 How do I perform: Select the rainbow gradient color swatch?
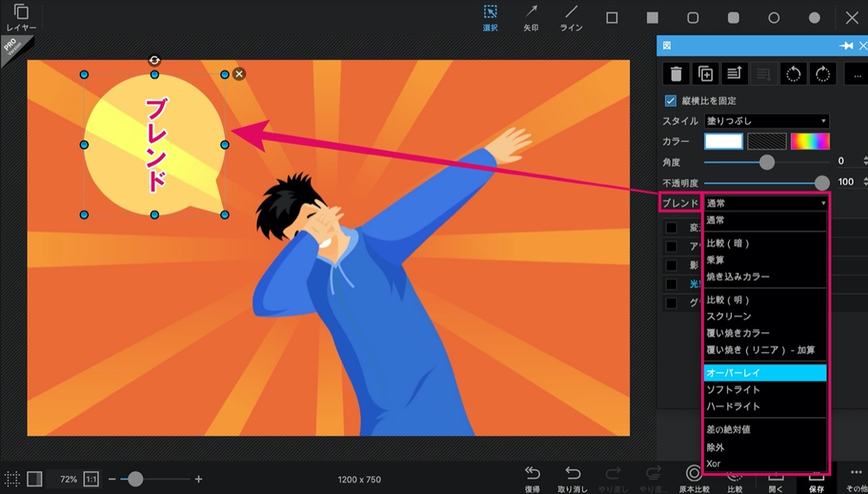point(810,142)
